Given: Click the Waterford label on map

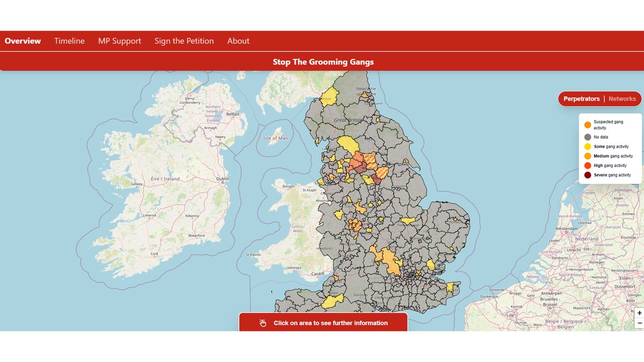Looking at the screenshot, I should click(196, 235).
